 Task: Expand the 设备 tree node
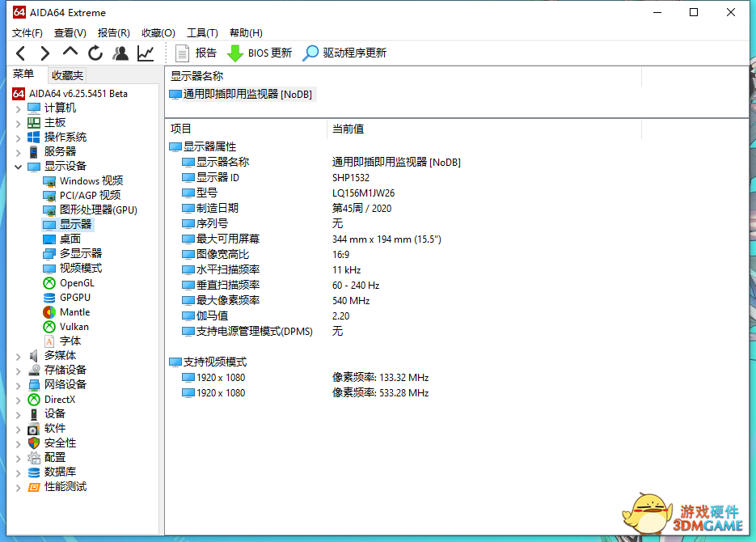(x=19, y=415)
